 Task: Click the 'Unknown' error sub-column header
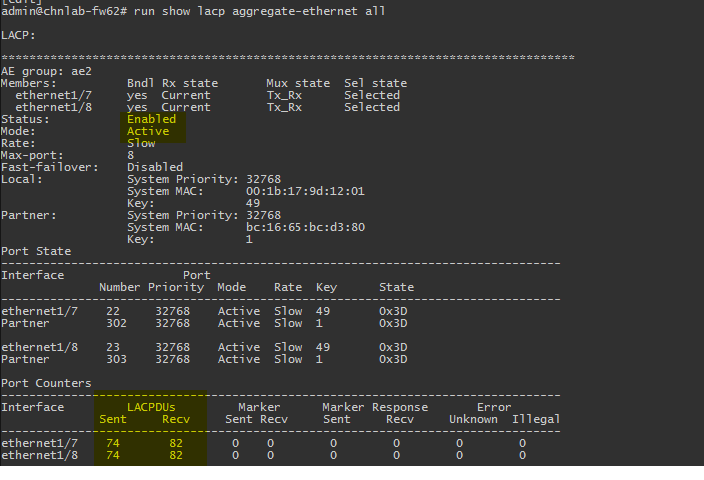coord(473,419)
